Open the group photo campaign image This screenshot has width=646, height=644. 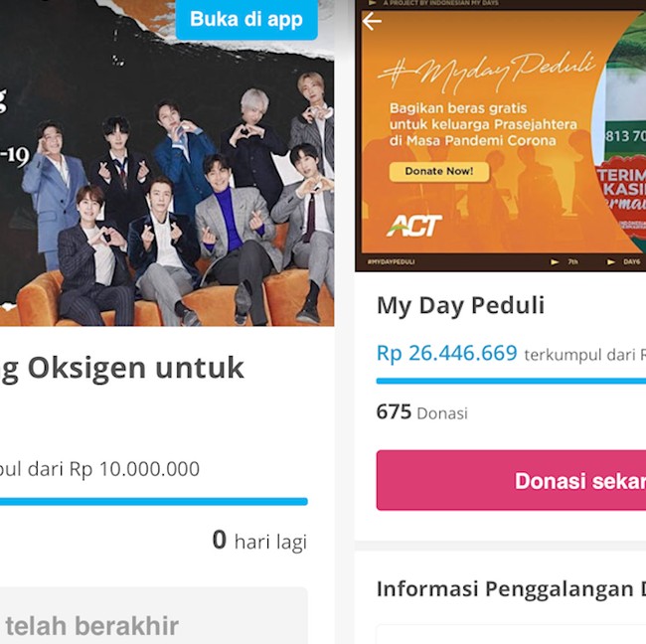pos(169,199)
